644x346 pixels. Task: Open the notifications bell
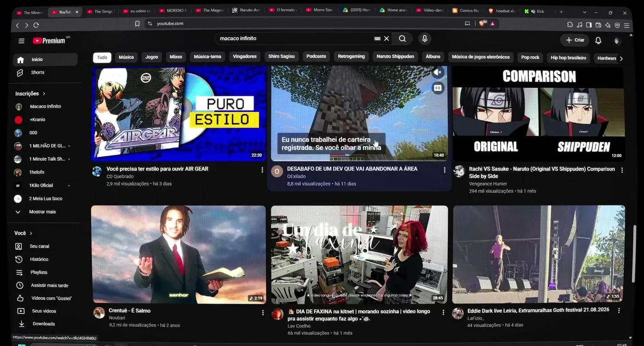click(598, 40)
